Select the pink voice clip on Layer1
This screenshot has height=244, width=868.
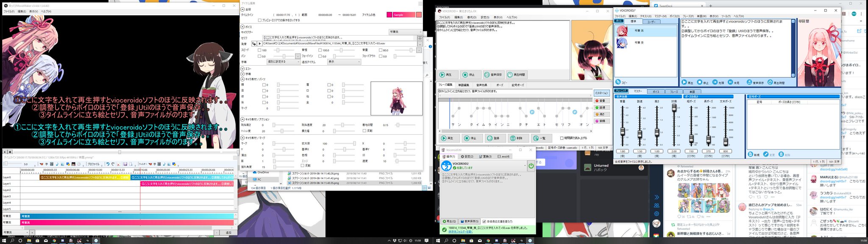(187, 184)
